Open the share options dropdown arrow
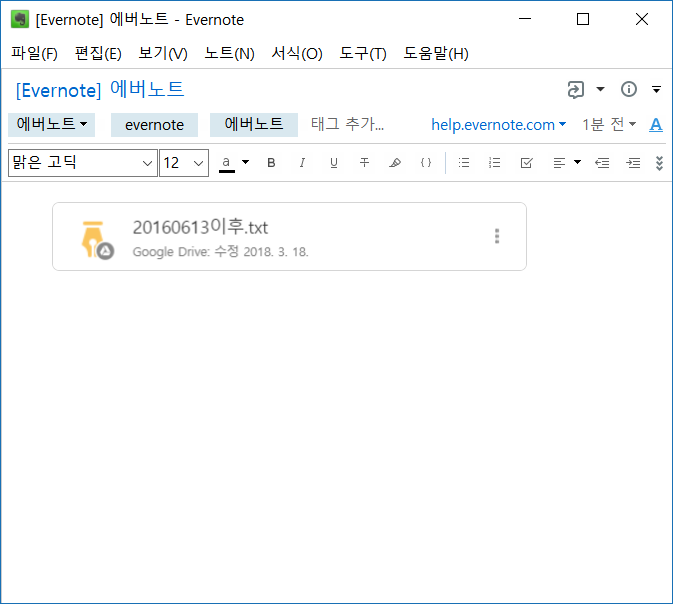This screenshot has width=673, height=604. 600,89
